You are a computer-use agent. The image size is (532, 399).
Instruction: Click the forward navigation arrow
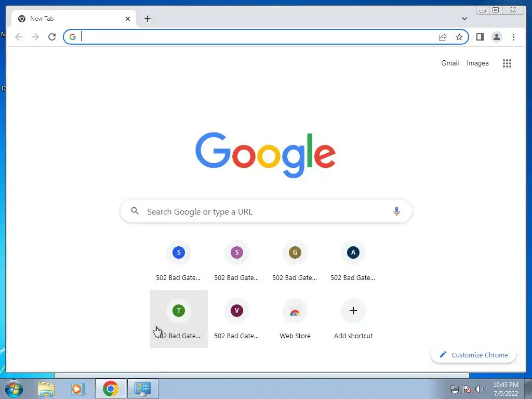click(x=35, y=37)
